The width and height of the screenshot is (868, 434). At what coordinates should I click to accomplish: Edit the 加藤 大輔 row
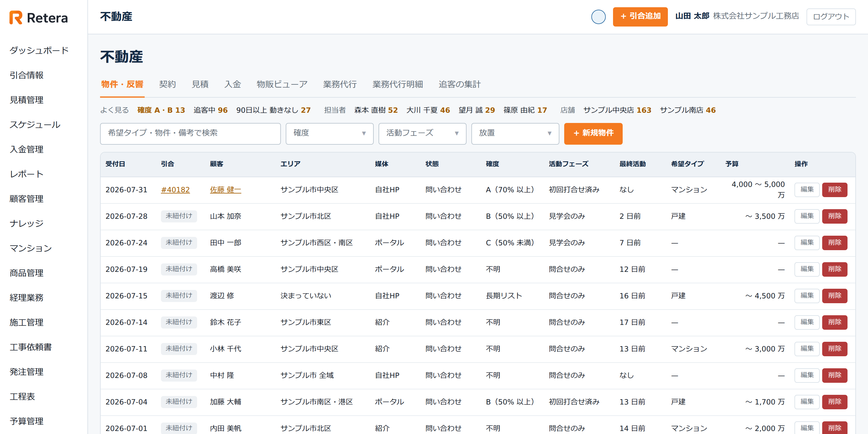807,402
